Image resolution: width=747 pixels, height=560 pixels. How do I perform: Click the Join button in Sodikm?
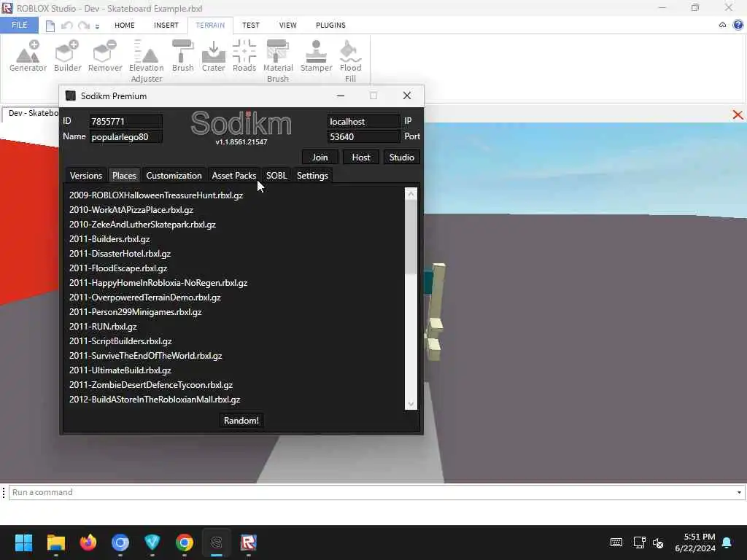tap(320, 157)
